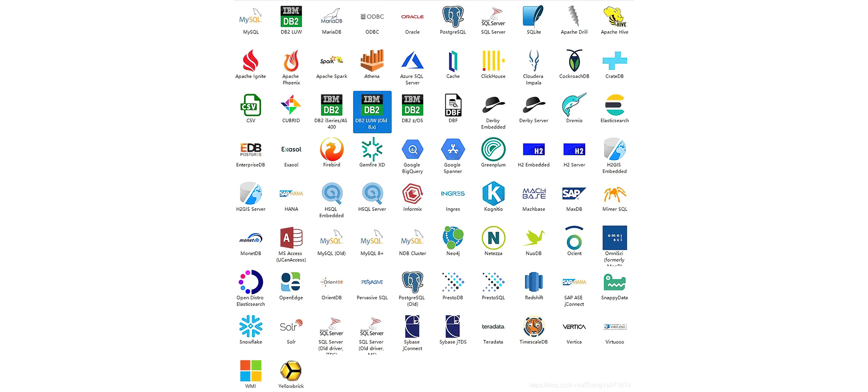The image size is (868, 392).
Task: Select the Informix icon
Action: point(412,194)
